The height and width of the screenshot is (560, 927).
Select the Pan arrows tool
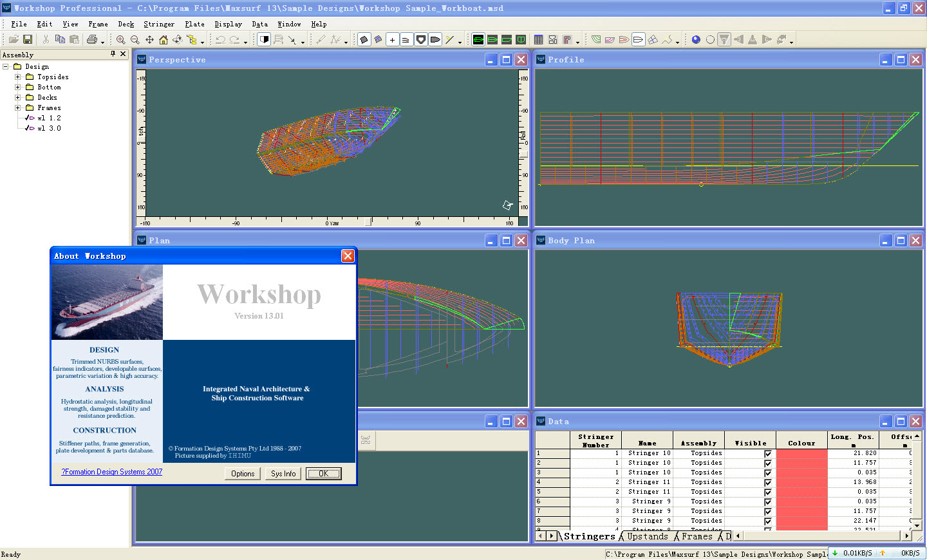(149, 40)
